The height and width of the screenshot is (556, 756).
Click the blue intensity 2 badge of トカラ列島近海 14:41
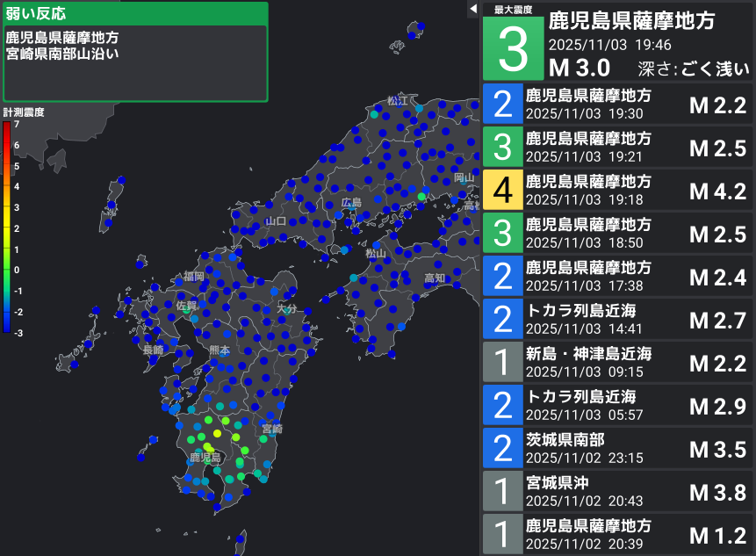click(x=502, y=319)
